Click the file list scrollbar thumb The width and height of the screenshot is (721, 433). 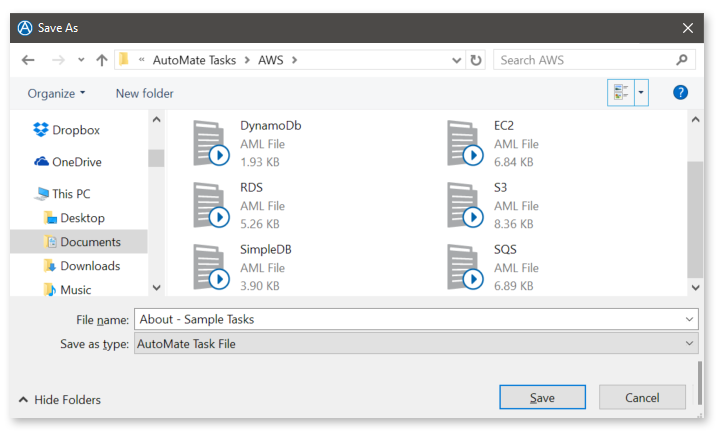coord(696,219)
